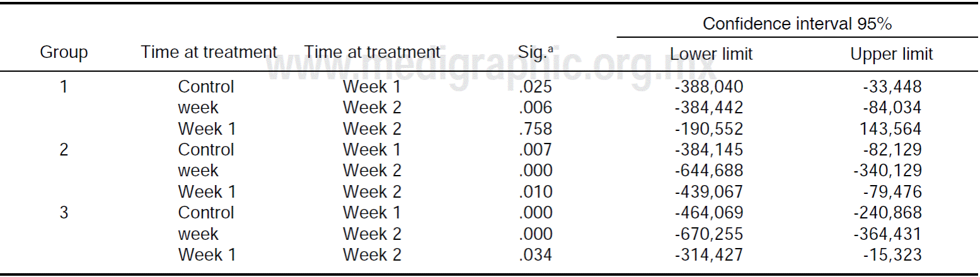This screenshot has height=277, width=980.
Task: Click the Group column header
Action: tap(64, 53)
